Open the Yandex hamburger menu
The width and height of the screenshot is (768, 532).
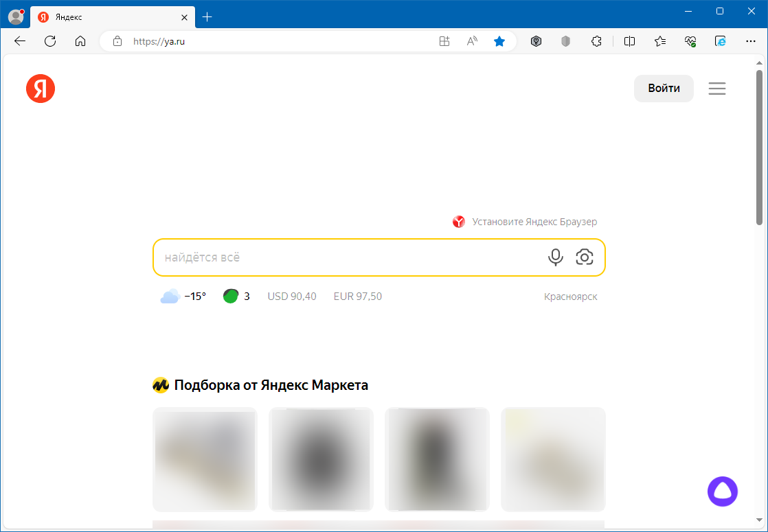point(717,89)
